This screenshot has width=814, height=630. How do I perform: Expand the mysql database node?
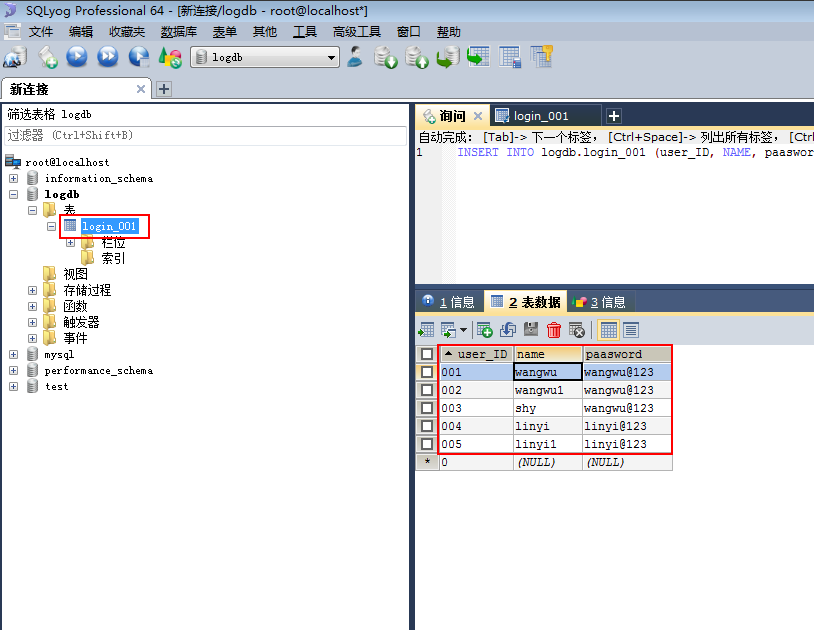click(x=13, y=355)
